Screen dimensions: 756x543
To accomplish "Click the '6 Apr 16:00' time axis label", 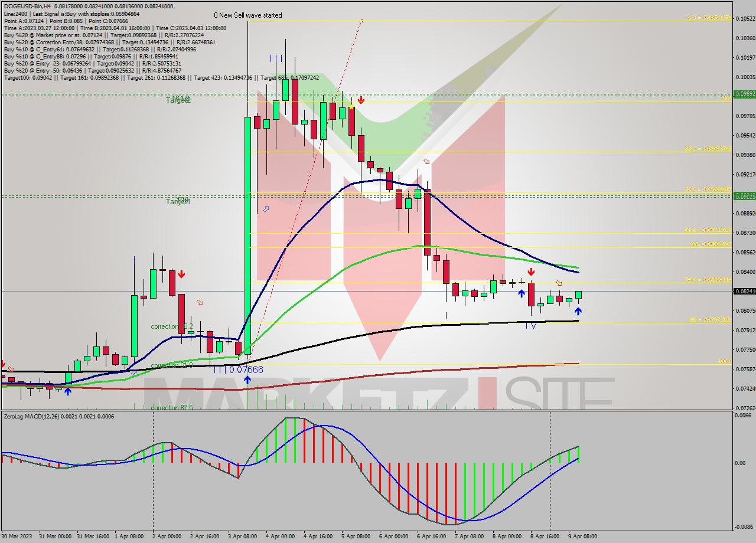I will pos(431,537).
